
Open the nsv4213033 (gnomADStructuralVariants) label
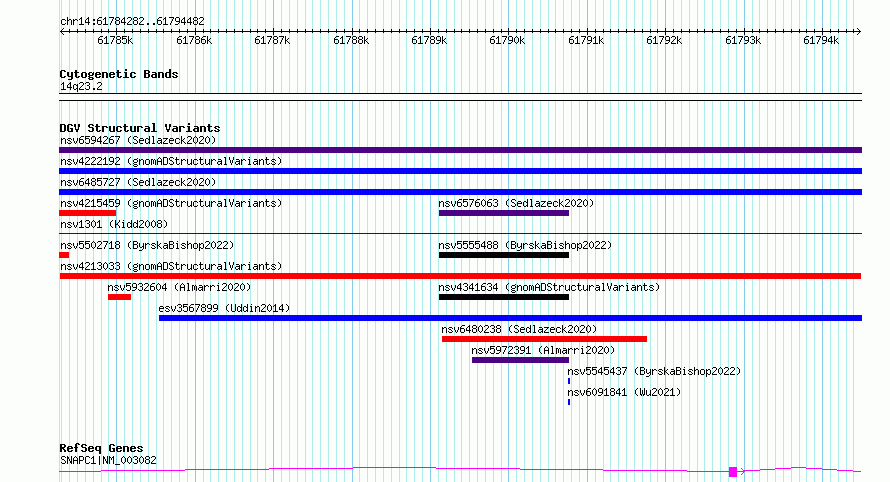(x=171, y=266)
